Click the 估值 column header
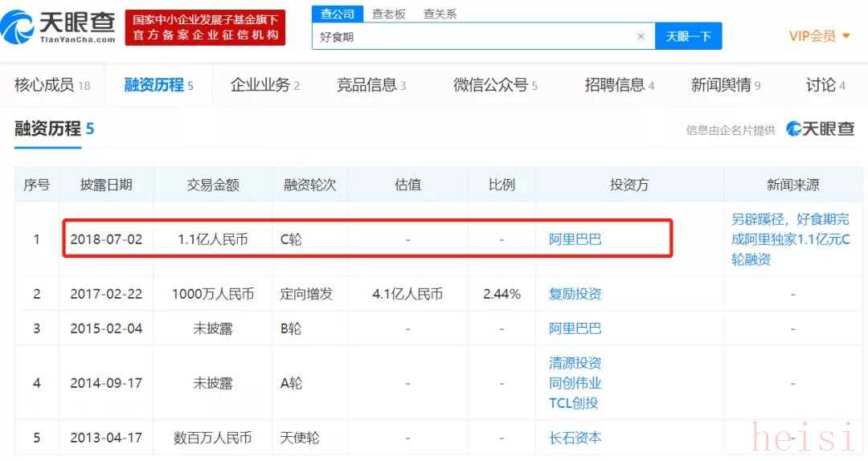Screen dimensions: 868x461 [x=408, y=184]
